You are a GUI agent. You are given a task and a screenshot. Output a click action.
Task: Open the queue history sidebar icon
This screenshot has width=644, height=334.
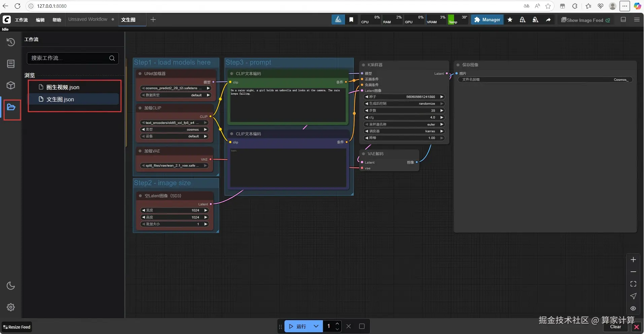click(x=11, y=42)
